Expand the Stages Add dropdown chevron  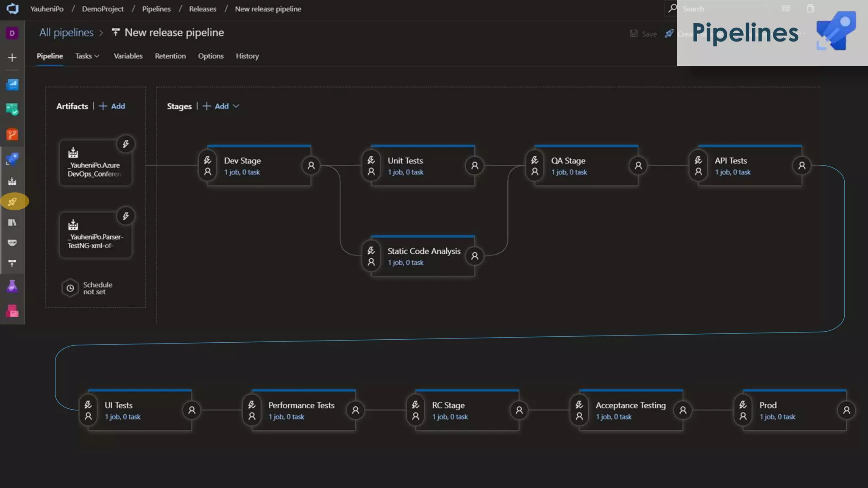pyautogui.click(x=236, y=106)
